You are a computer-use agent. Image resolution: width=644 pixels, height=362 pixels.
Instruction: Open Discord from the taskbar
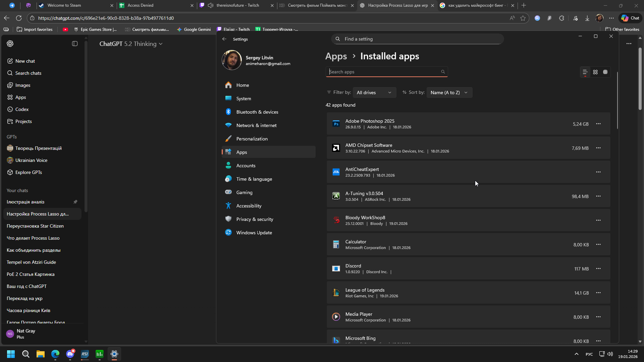[70, 354]
